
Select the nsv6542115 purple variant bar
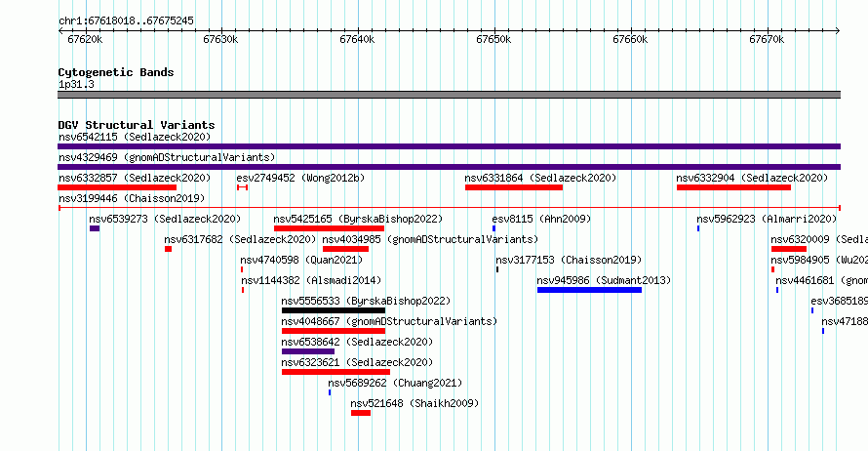pyautogui.click(x=449, y=146)
